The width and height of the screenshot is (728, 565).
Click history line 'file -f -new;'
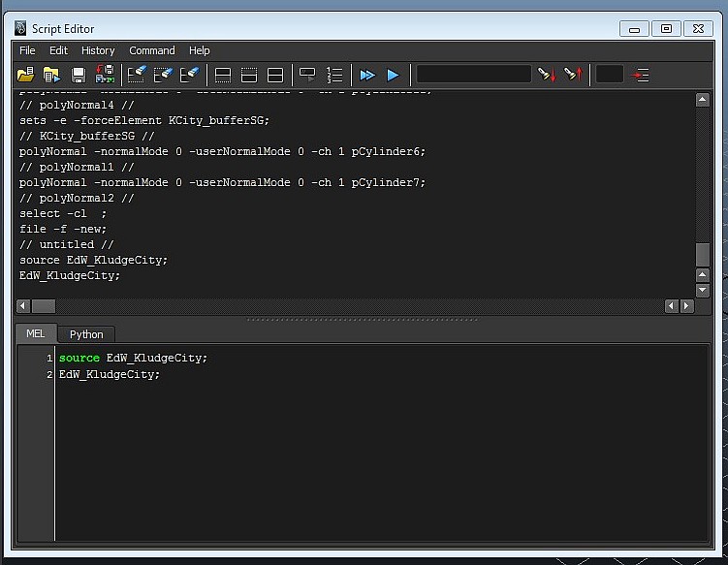63,229
